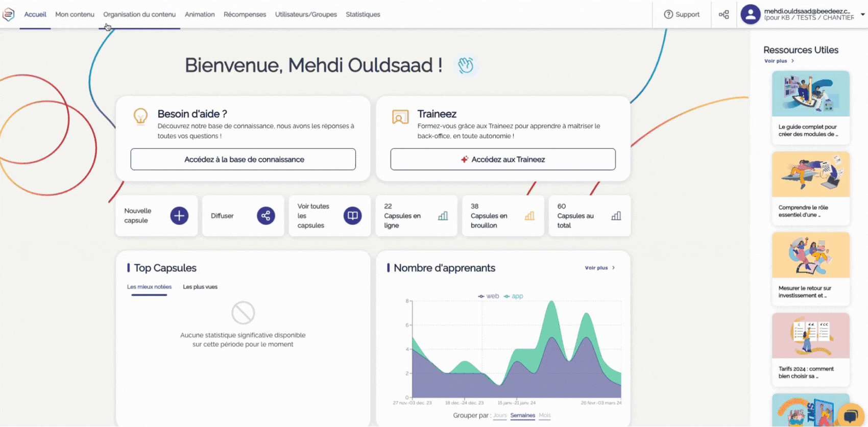Screen dimensions: 868x427
Task: Open the guide complet resource thumbnail
Action: [x=810, y=94]
